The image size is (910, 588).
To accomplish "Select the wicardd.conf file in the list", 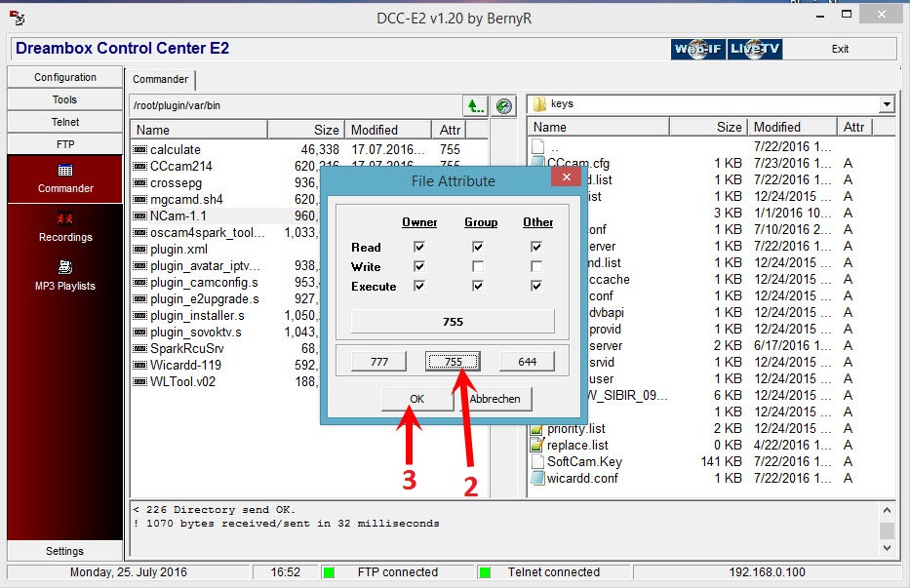I will coord(582,478).
